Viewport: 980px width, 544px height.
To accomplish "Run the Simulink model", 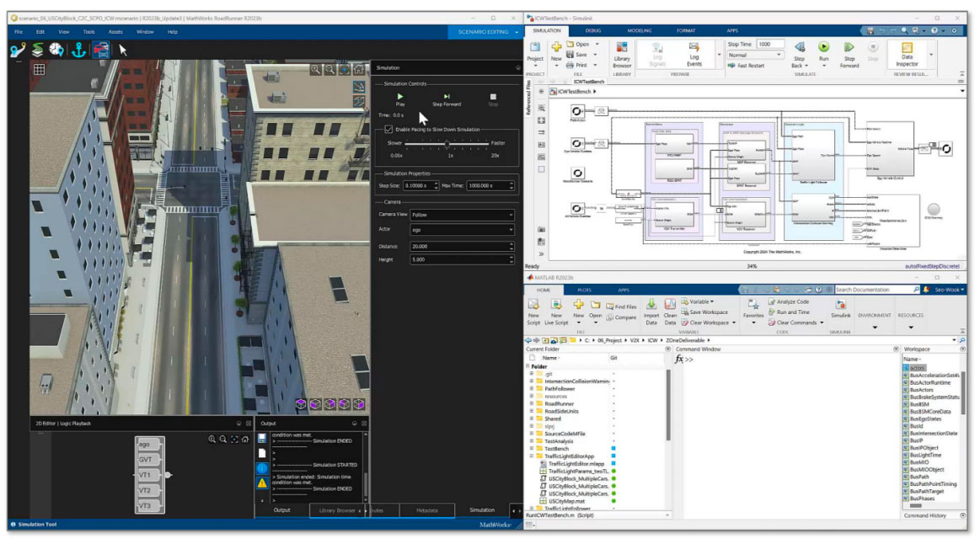I will [824, 52].
